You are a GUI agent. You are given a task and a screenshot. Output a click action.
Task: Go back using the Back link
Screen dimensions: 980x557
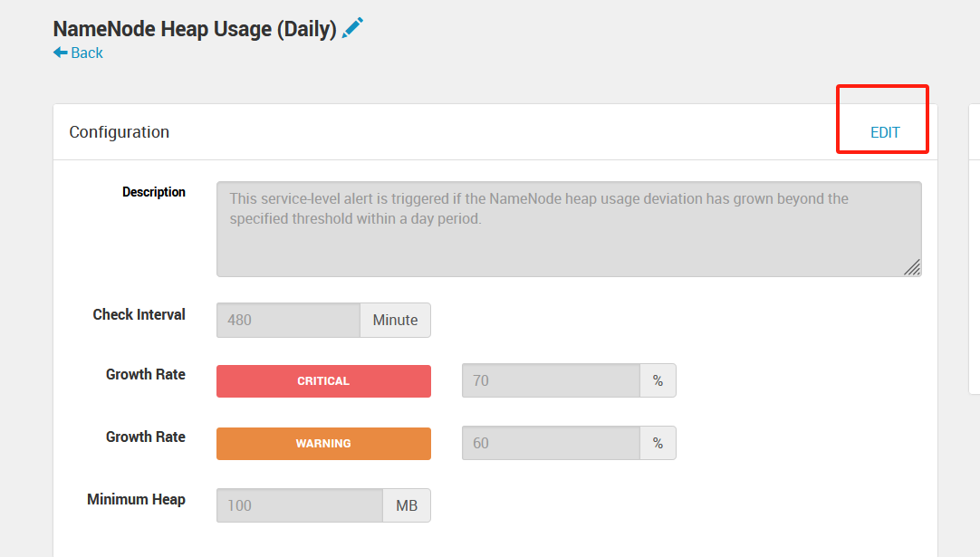point(87,53)
